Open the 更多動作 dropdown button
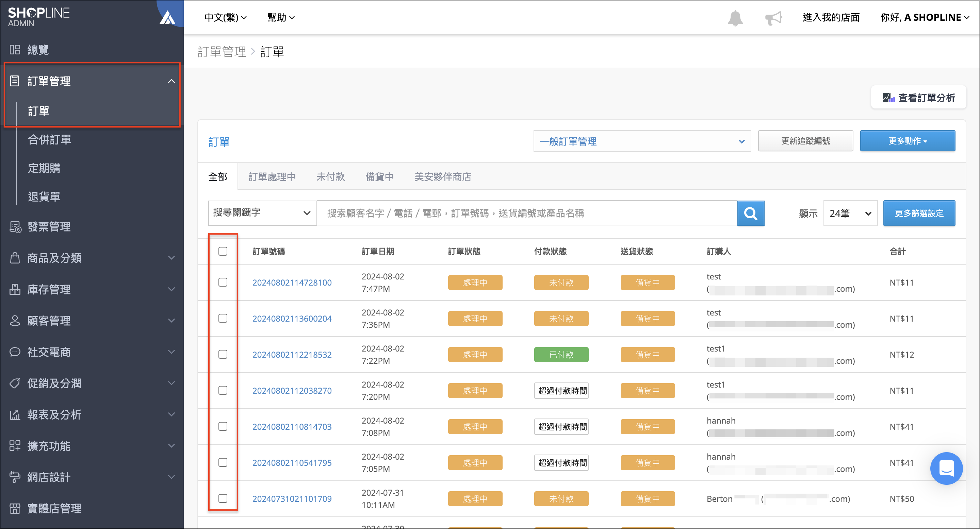 pyautogui.click(x=907, y=141)
